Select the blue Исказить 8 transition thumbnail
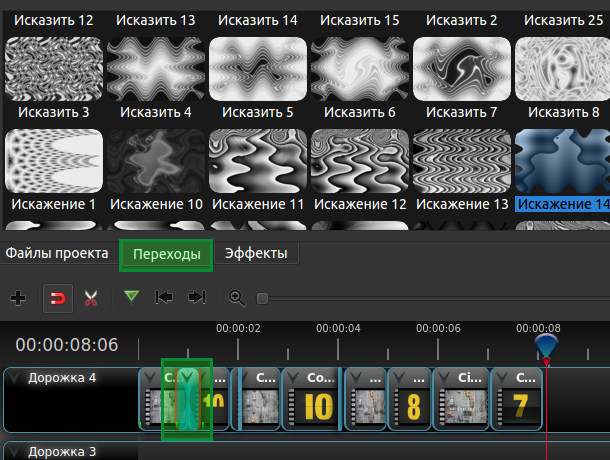 [562, 161]
